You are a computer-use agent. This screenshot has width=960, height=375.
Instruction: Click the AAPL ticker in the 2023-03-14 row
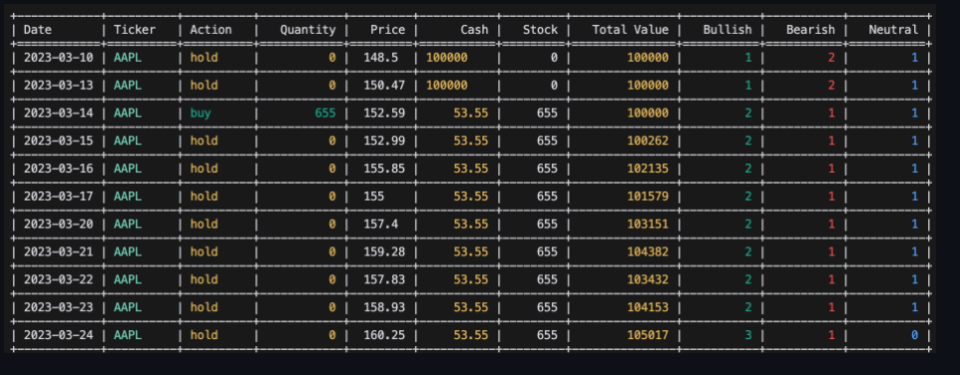click(127, 113)
